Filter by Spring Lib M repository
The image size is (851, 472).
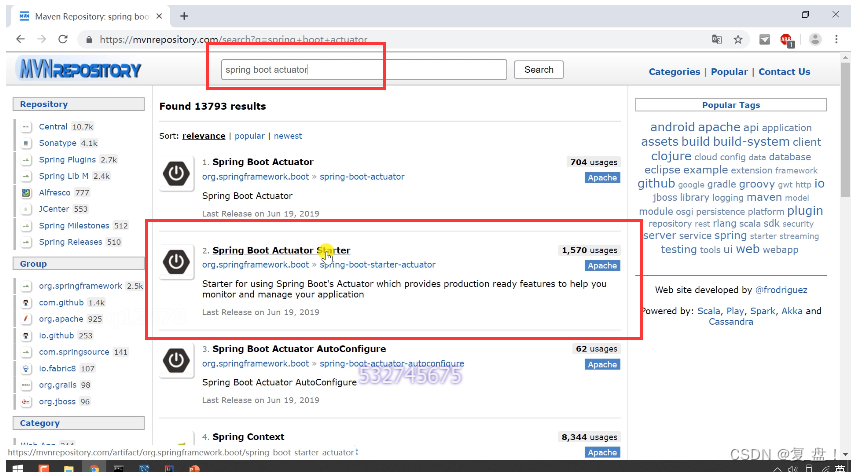(x=63, y=176)
